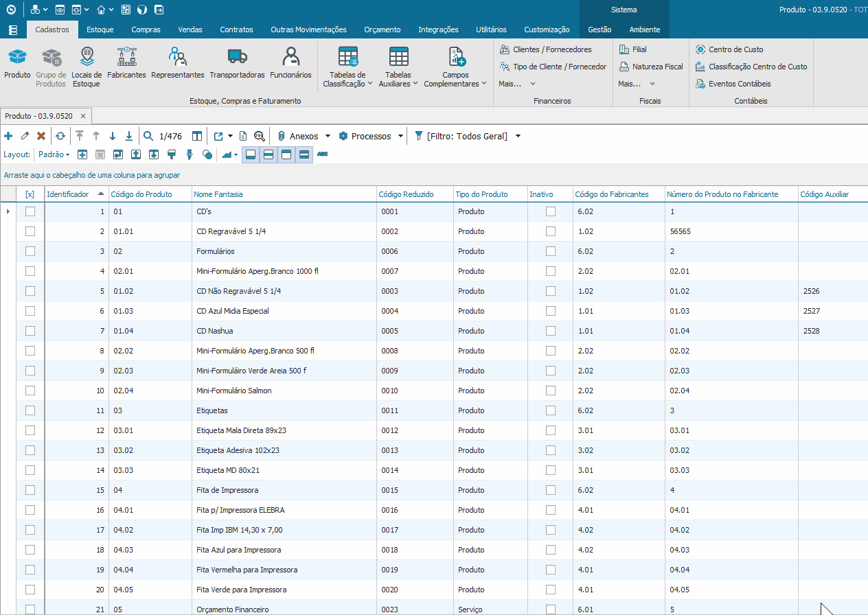Jump to last record arrow icon

pyautogui.click(x=128, y=136)
